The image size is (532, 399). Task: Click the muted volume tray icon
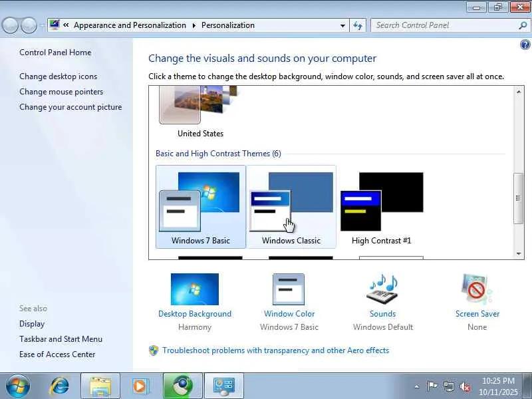(x=465, y=386)
